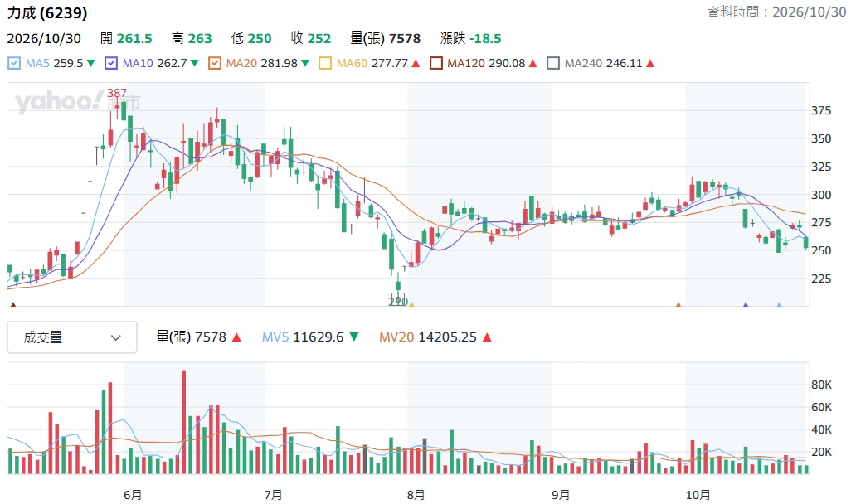Click the green down arrow beside MA5 259.5

click(x=90, y=64)
